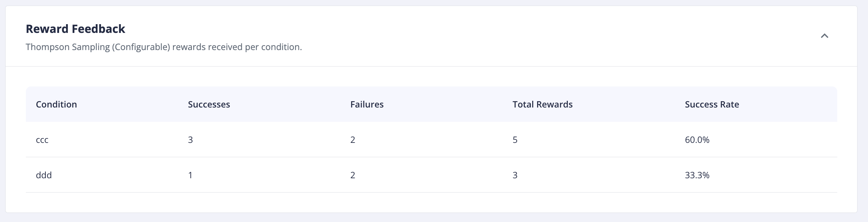Image resolution: width=868 pixels, height=222 pixels.
Task: Select the Failures column header
Action: point(367,104)
